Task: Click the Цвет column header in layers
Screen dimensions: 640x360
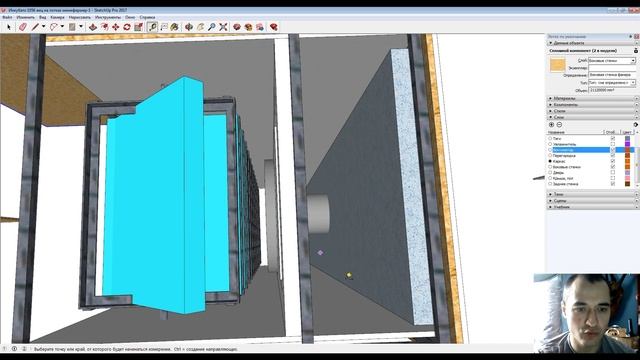Action: click(627, 132)
